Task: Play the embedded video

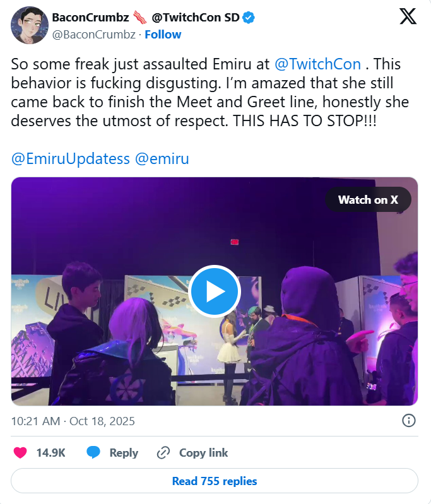Action: 215,291
